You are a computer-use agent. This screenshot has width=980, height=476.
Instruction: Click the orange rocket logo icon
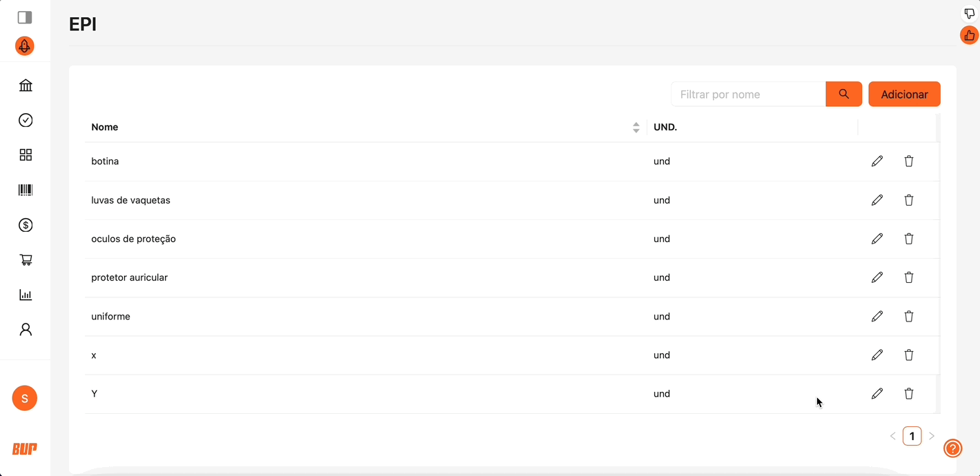[25, 46]
